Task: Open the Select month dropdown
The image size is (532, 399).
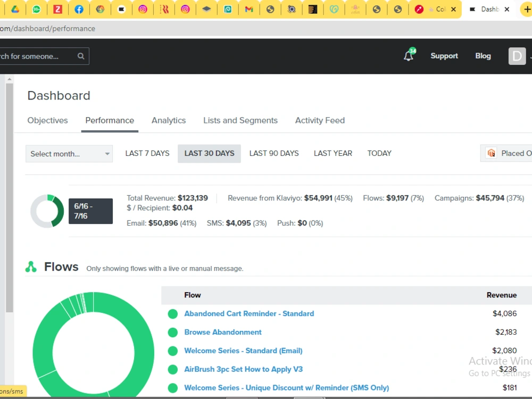Action: [69, 154]
